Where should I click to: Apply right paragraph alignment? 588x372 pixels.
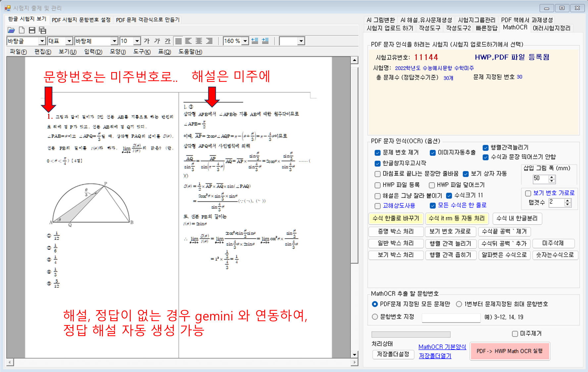point(209,41)
